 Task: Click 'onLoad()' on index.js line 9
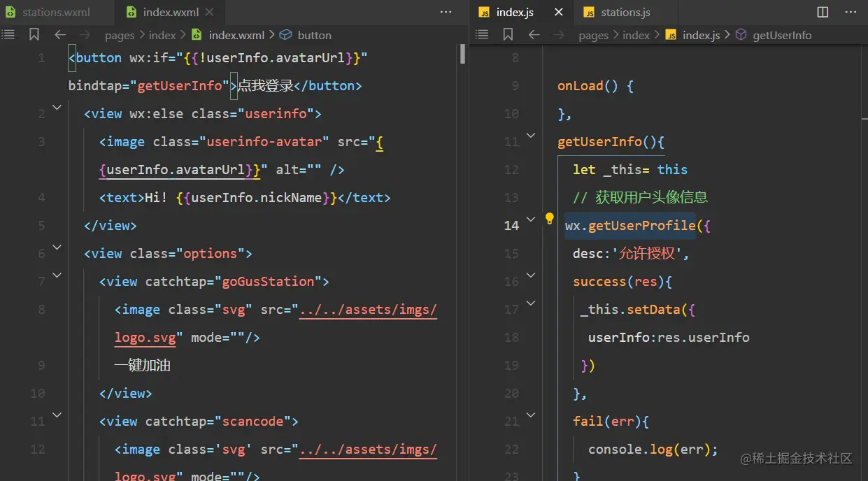pyautogui.click(x=588, y=85)
